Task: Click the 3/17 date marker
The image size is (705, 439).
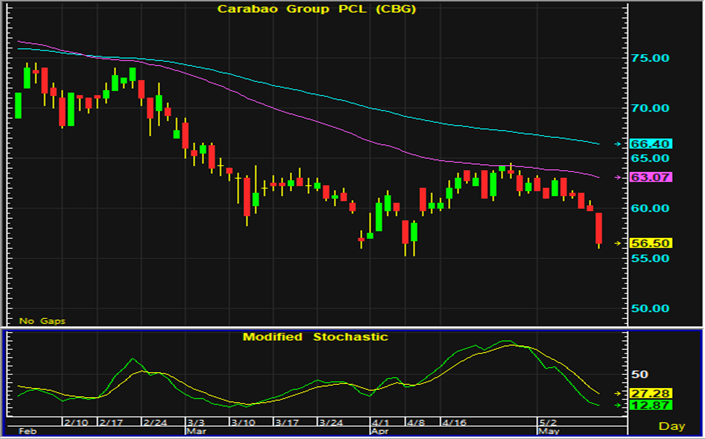Action: (x=286, y=423)
